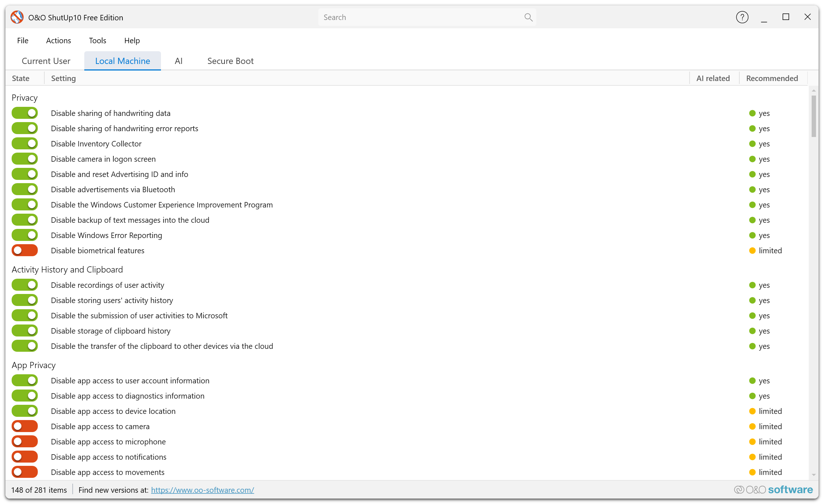Toggle Disable storing users' activity history
The height and width of the screenshot is (504, 824).
(25, 300)
